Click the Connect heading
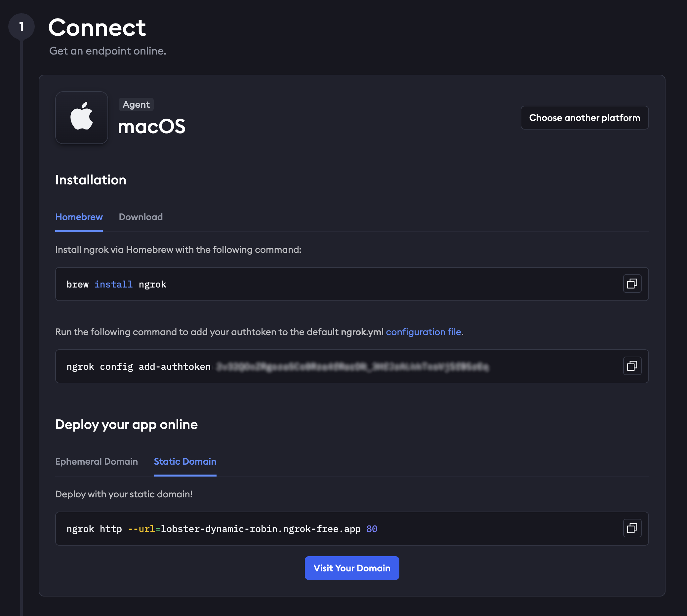The image size is (687, 616). (97, 27)
